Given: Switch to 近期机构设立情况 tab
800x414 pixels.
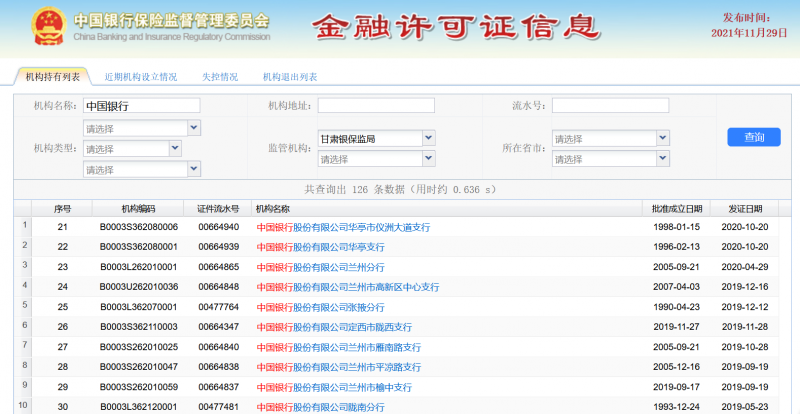Looking at the screenshot, I should [140, 77].
